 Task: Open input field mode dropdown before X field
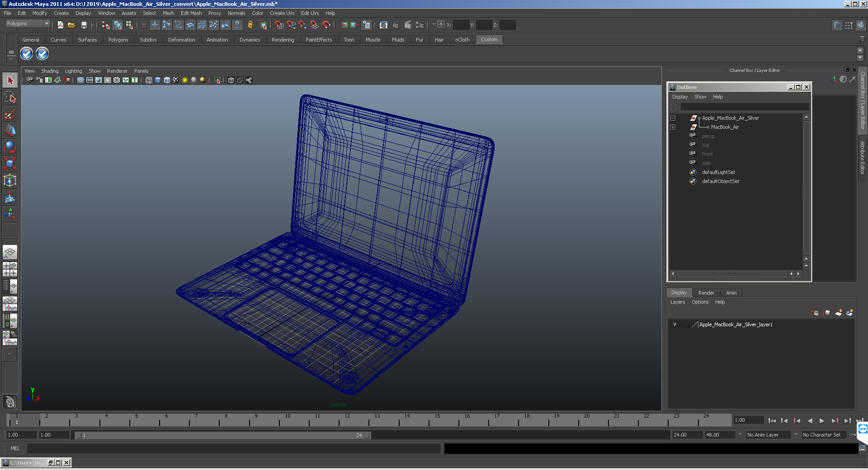coord(434,24)
